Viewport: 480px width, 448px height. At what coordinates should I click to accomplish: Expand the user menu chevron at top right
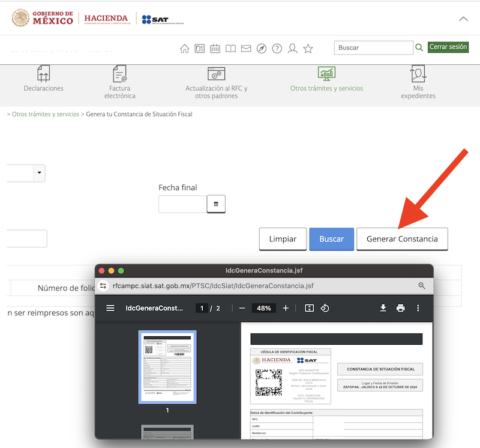coord(463,19)
